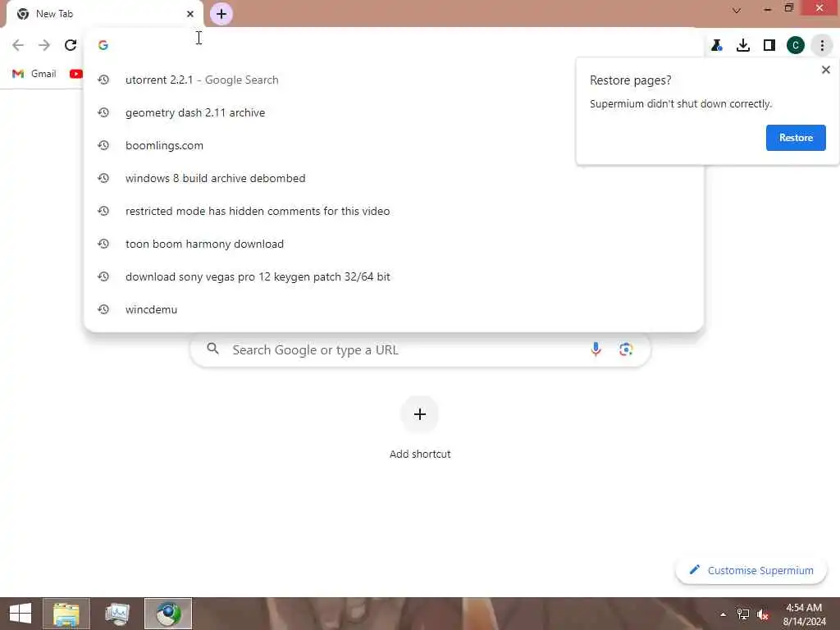The height and width of the screenshot is (630, 840).
Task: Close the New Tab tab
Action: (190, 14)
